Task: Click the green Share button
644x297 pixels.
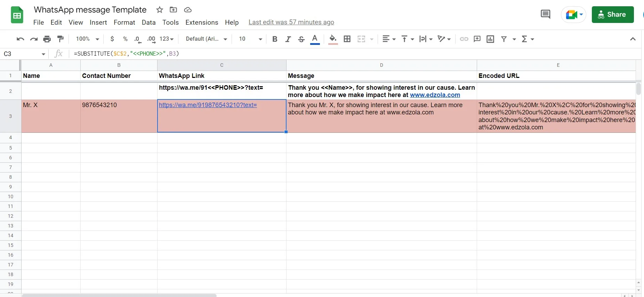Action: point(613,15)
